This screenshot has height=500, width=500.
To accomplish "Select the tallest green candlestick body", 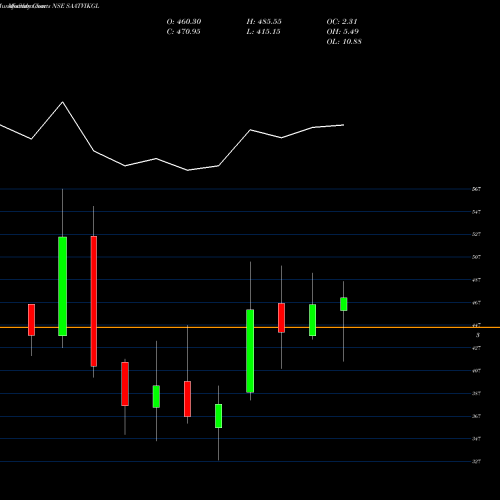I will point(62,286).
